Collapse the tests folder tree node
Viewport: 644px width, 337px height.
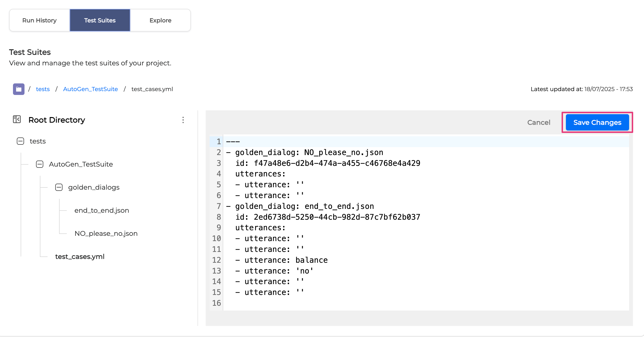pyautogui.click(x=20, y=141)
